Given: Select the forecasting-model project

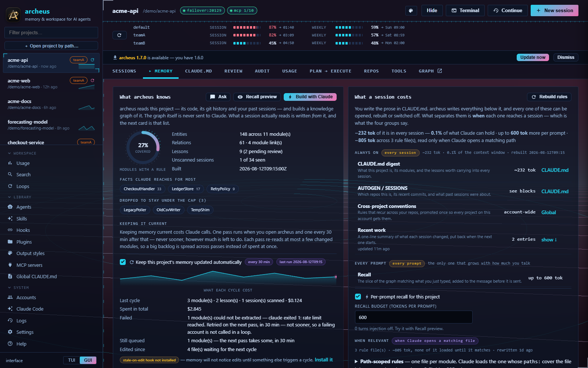Looking at the screenshot, I should pos(51,125).
